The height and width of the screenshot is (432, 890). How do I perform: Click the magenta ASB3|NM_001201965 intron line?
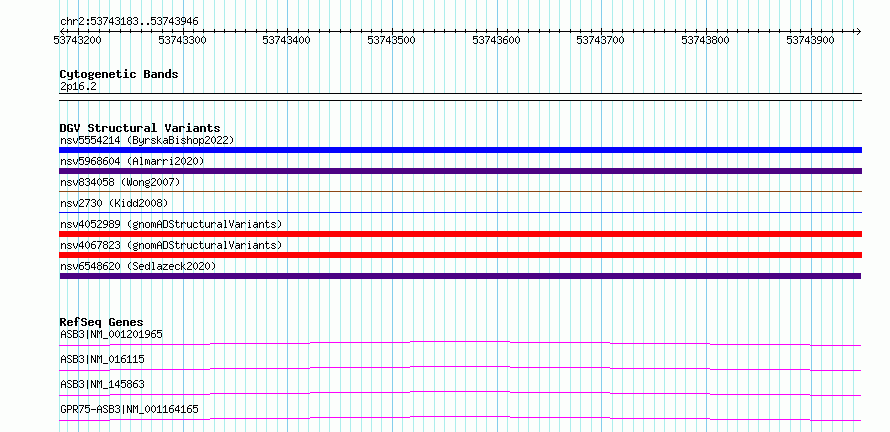coord(460,343)
